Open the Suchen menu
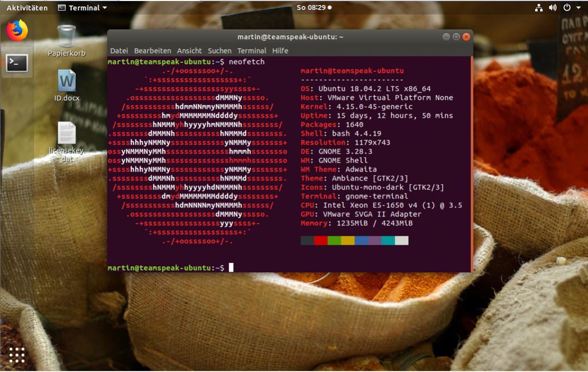This screenshot has height=372, width=588. [219, 50]
